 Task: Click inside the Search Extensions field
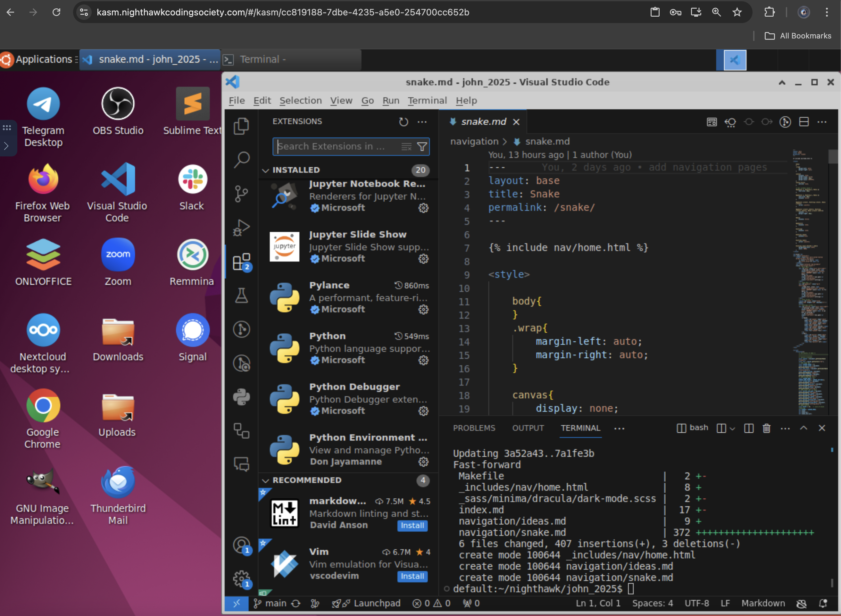pos(336,146)
